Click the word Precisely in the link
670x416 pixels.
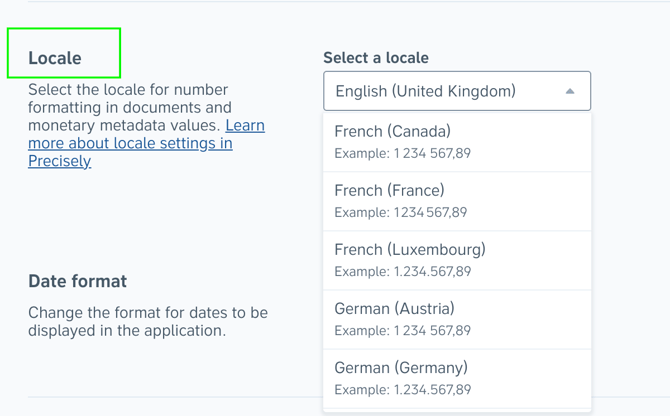[x=60, y=160]
